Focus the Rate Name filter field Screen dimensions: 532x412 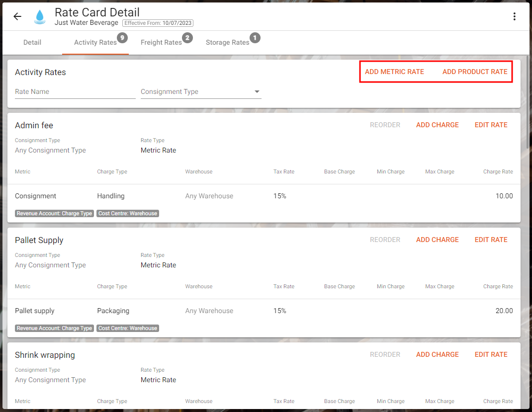[x=75, y=91]
